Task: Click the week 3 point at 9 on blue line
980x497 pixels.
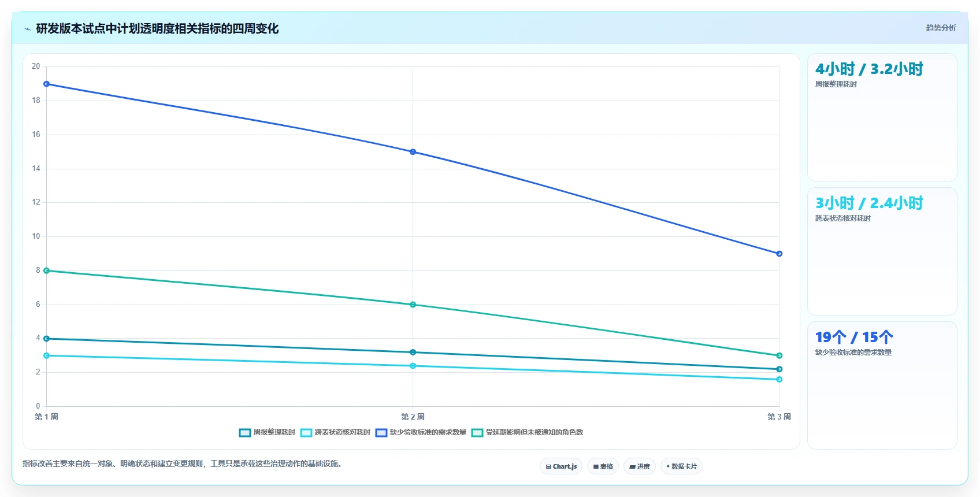Action: [x=779, y=254]
